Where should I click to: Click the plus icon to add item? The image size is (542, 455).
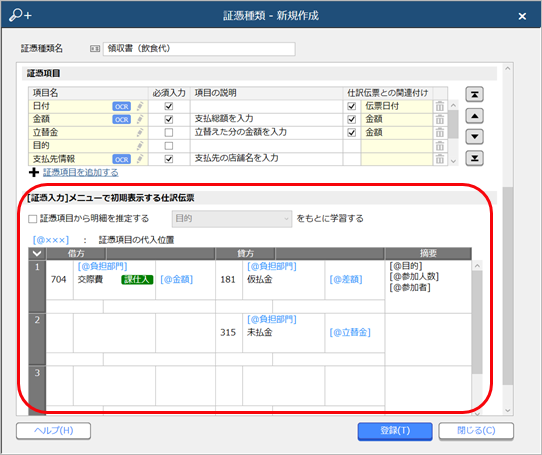[34, 172]
